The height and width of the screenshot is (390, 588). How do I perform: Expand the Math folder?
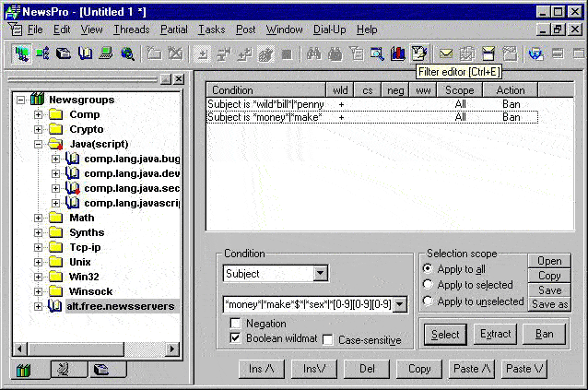pyautogui.click(x=39, y=218)
